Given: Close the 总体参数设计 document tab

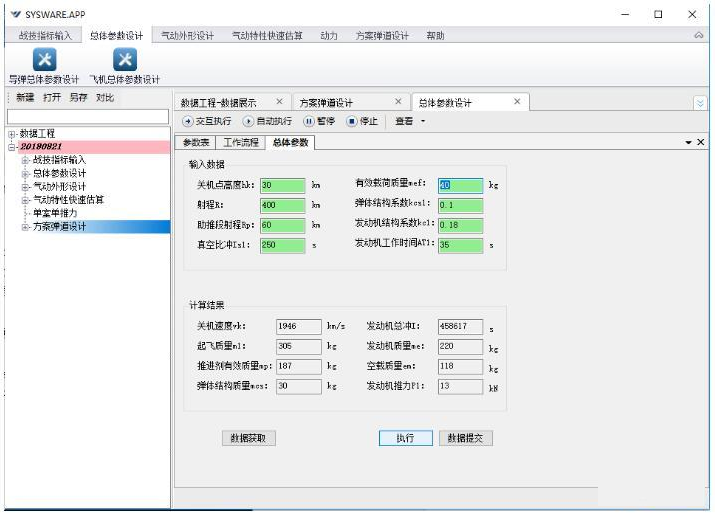Looking at the screenshot, I should tap(517, 101).
